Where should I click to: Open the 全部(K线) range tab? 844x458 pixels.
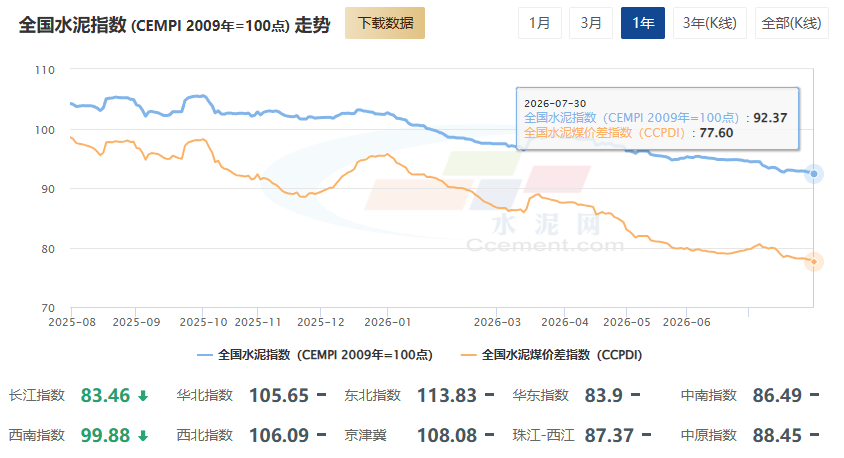click(x=791, y=23)
